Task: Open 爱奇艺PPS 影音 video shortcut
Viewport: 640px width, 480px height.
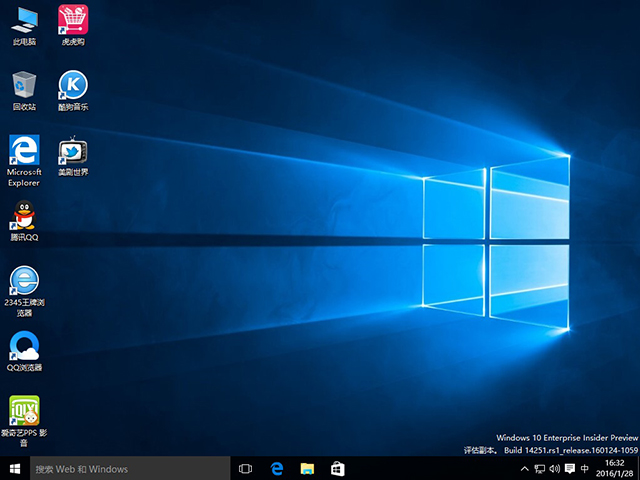Action: pos(24,410)
